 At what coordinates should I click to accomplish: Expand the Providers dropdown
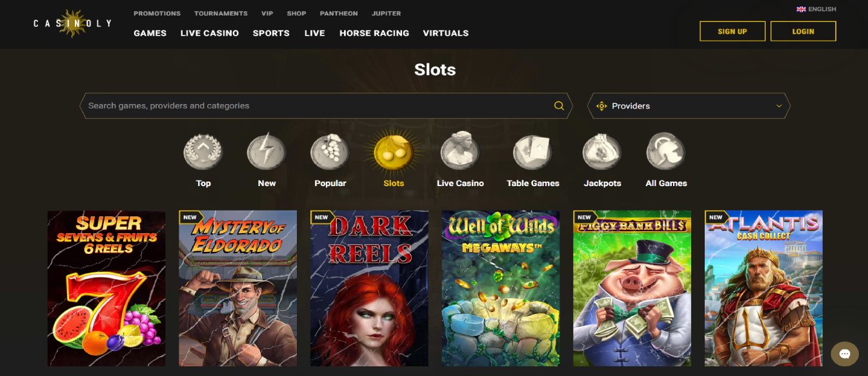tap(689, 106)
